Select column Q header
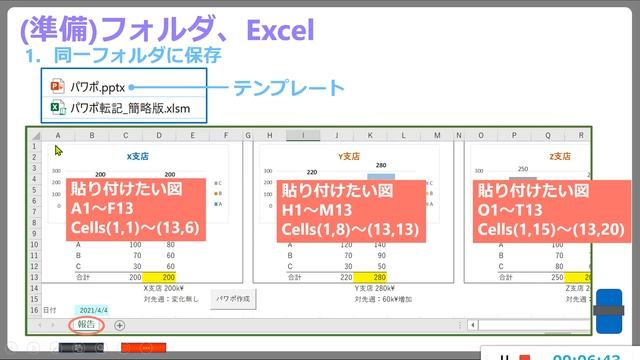This screenshot has height=360, width=640. pos(547,136)
